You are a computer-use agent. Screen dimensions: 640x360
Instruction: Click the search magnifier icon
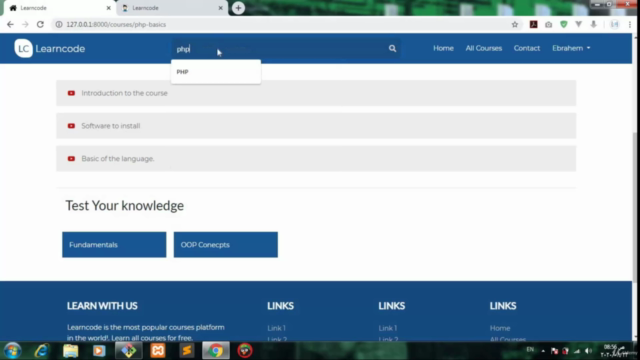[x=392, y=49]
